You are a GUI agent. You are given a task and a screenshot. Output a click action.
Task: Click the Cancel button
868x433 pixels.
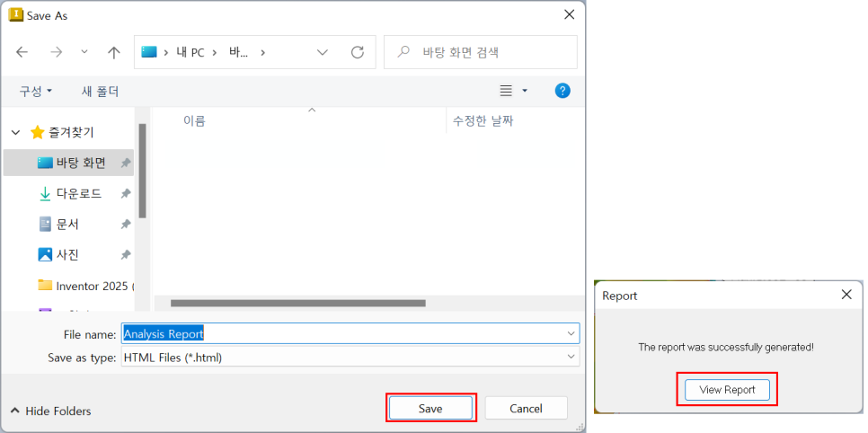click(x=526, y=409)
